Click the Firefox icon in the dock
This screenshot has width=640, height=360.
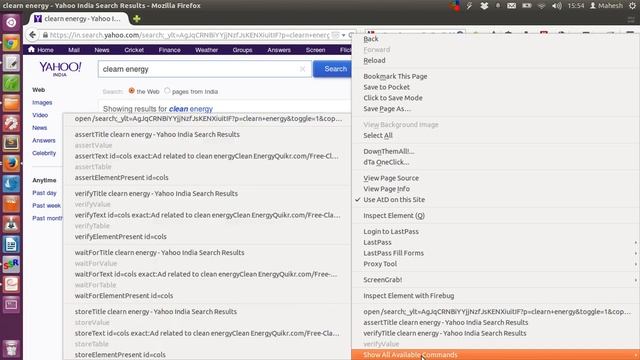click(11, 163)
